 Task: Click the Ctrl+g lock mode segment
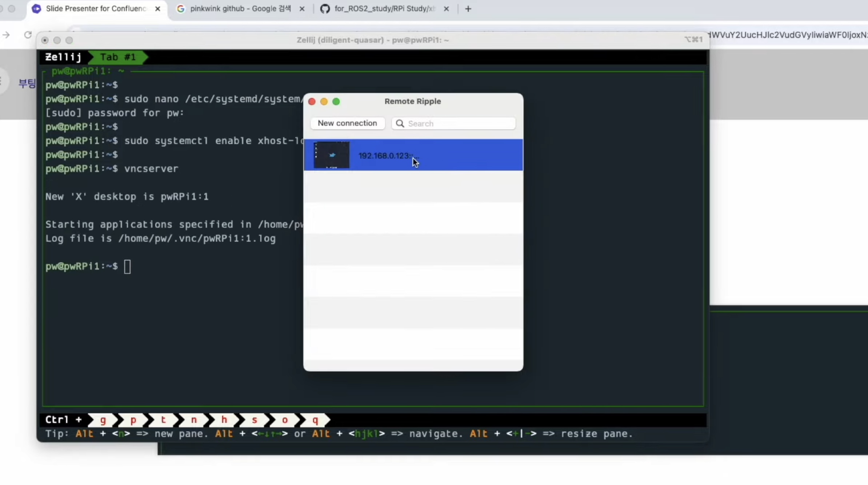(103, 420)
